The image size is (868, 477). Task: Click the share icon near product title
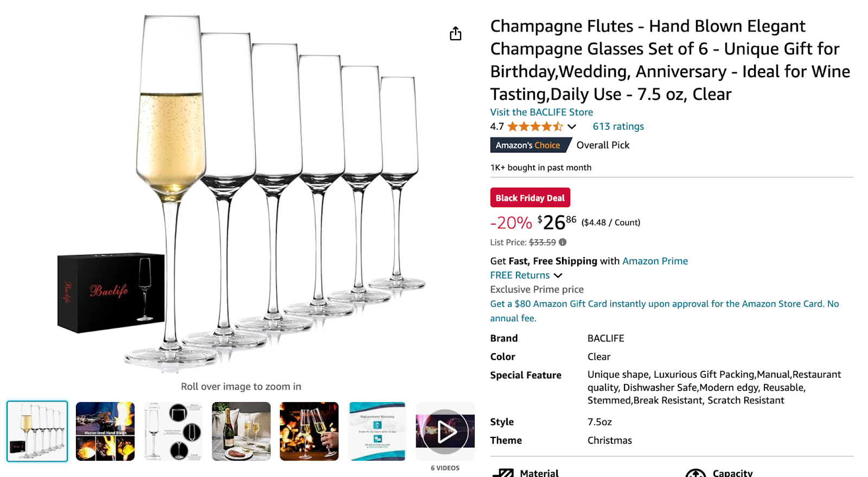456,34
